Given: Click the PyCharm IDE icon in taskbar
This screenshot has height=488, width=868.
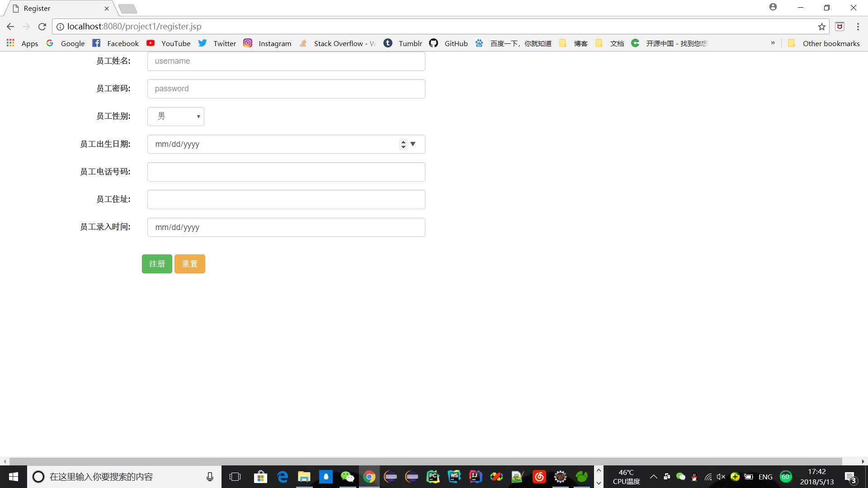Looking at the screenshot, I should pyautogui.click(x=434, y=477).
